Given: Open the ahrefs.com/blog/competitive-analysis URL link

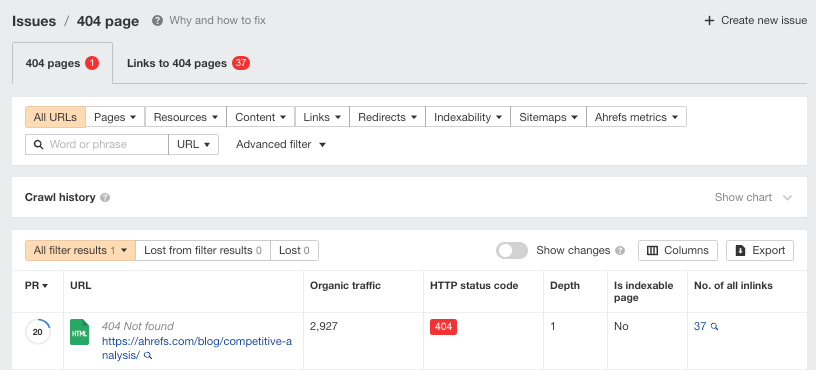Looking at the screenshot, I should (x=197, y=349).
